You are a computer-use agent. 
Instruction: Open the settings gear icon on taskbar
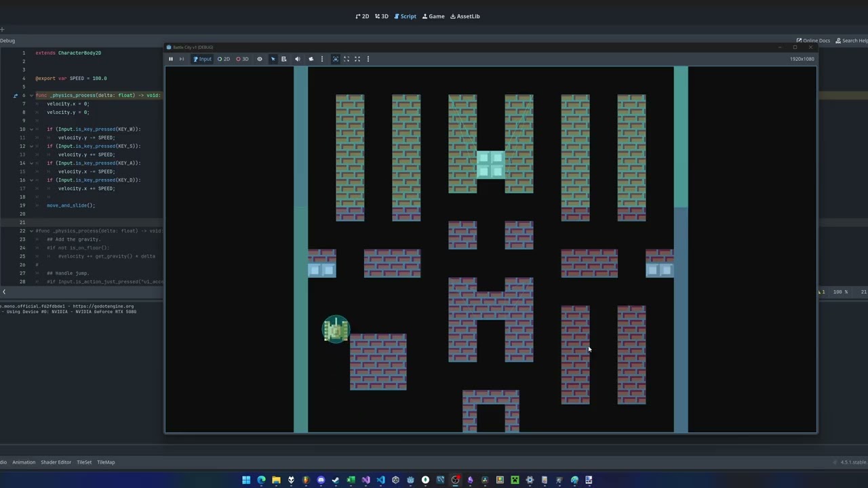click(530, 480)
